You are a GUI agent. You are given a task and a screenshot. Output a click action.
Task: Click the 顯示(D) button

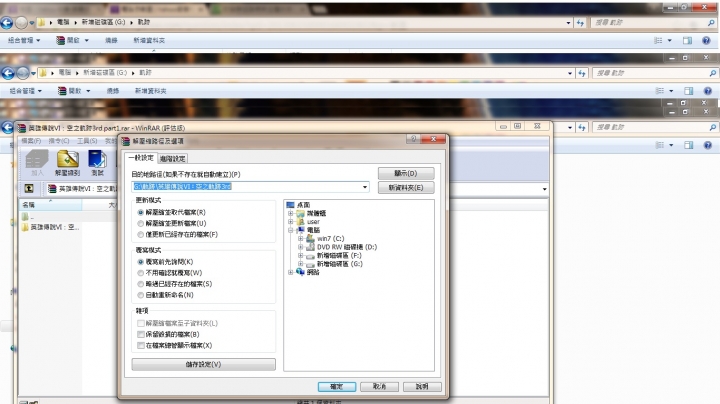[406, 174]
